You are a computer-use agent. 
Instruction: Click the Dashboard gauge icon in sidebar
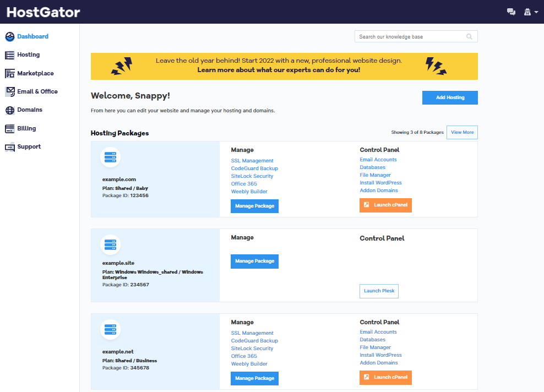10,37
